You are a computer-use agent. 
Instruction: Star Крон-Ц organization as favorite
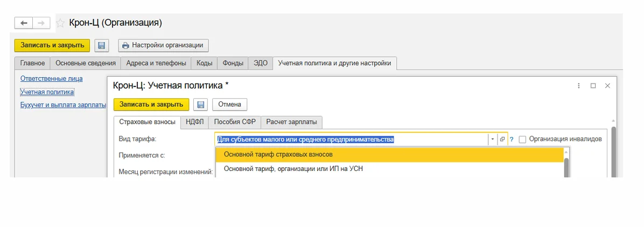60,23
